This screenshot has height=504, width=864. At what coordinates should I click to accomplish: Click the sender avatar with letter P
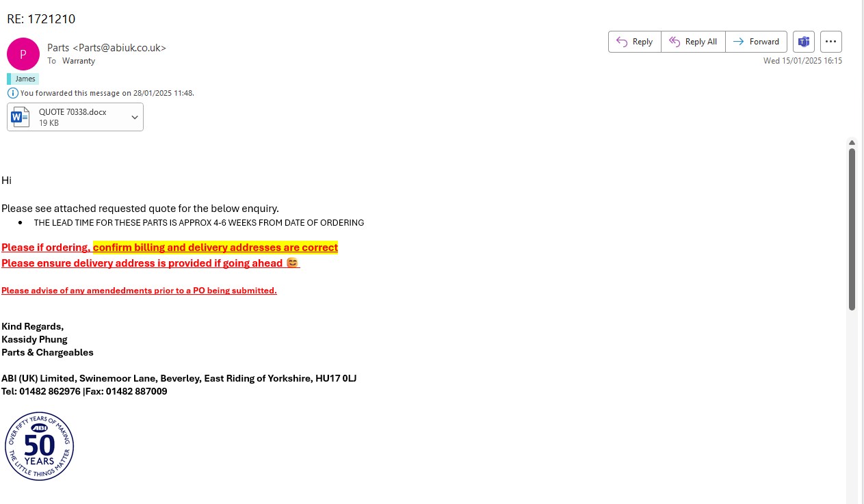pyautogui.click(x=23, y=54)
